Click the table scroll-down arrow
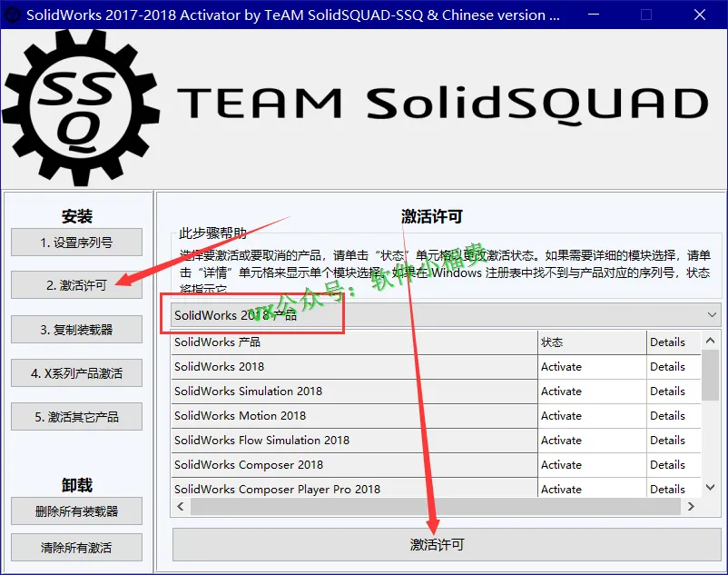728x575 pixels. pyautogui.click(x=711, y=487)
